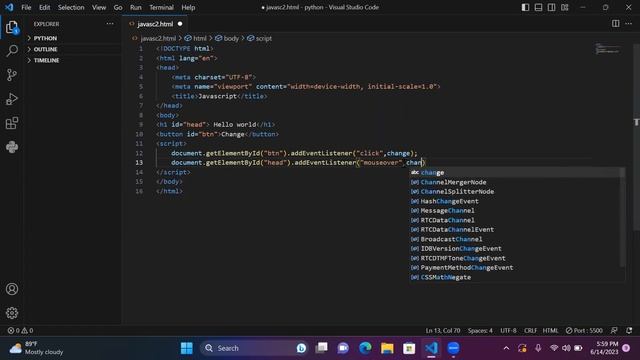Open the Selection menu
Image resolution: width=640 pixels, height=360 pixels.
pyautogui.click(x=71, y=7)
